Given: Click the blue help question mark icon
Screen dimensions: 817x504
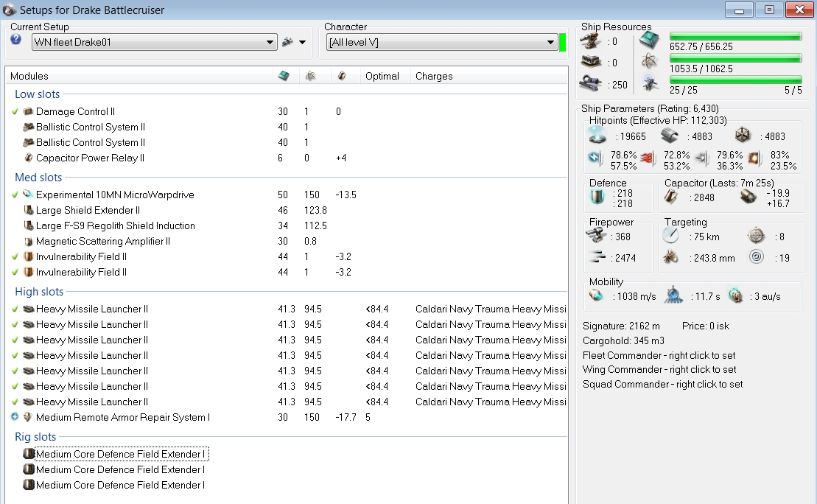Looking at the screenshot, I should point(15,39).
